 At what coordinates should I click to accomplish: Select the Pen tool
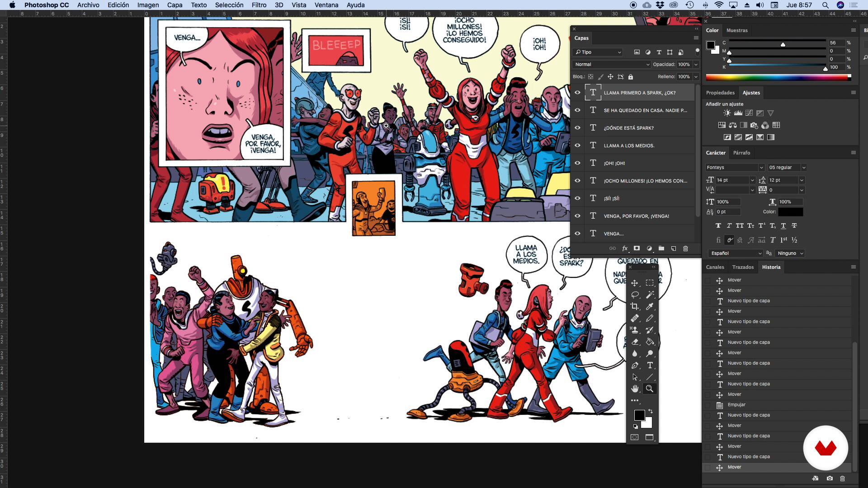(635, 365)
